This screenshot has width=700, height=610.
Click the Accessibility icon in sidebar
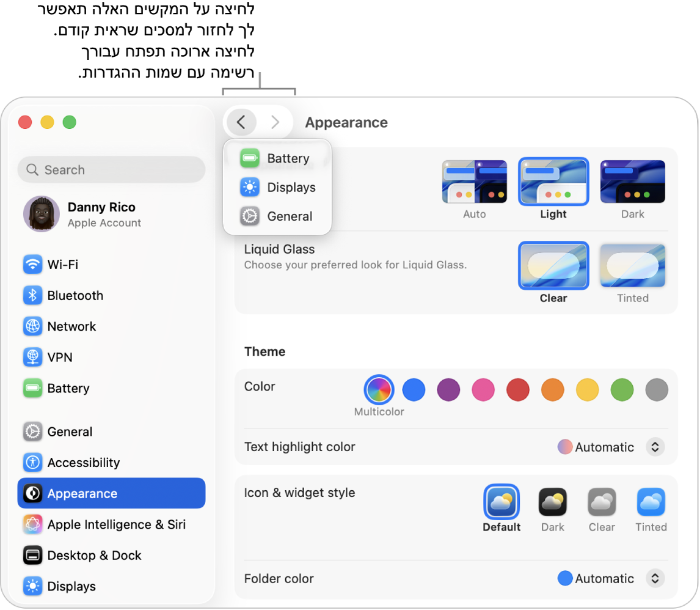point(32,462)
